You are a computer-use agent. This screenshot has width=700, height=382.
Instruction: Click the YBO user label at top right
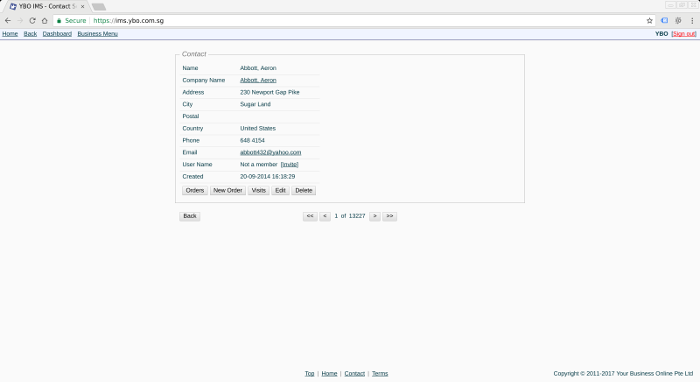click(x=662, y=34)
